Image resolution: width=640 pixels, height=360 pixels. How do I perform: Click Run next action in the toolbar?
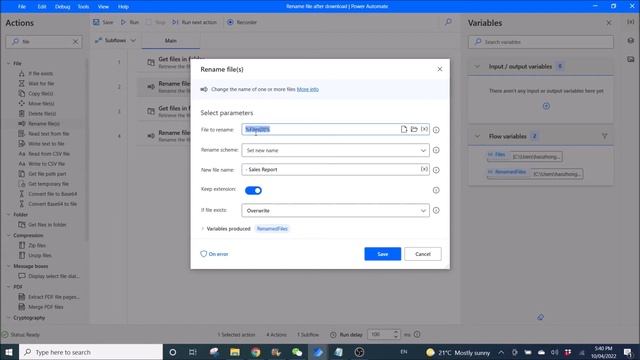[195, 22]
